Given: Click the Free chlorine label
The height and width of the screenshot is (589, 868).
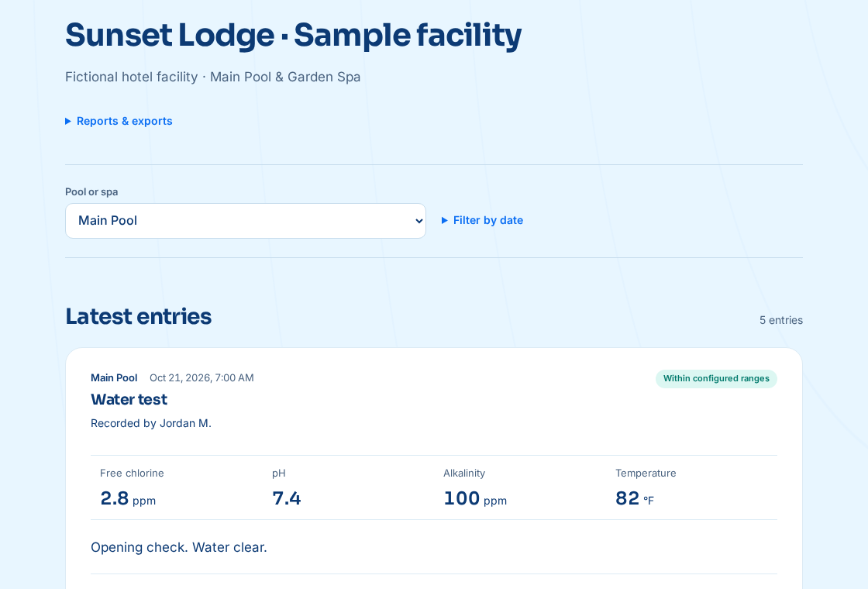Looking at the screenshot, I should point(132,474).
